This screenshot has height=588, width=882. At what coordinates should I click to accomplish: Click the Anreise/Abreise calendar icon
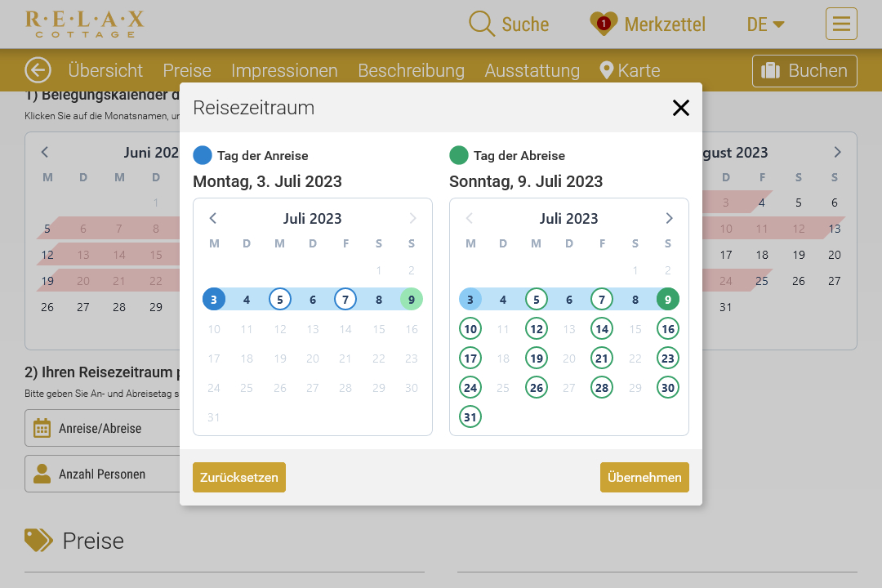42,428
